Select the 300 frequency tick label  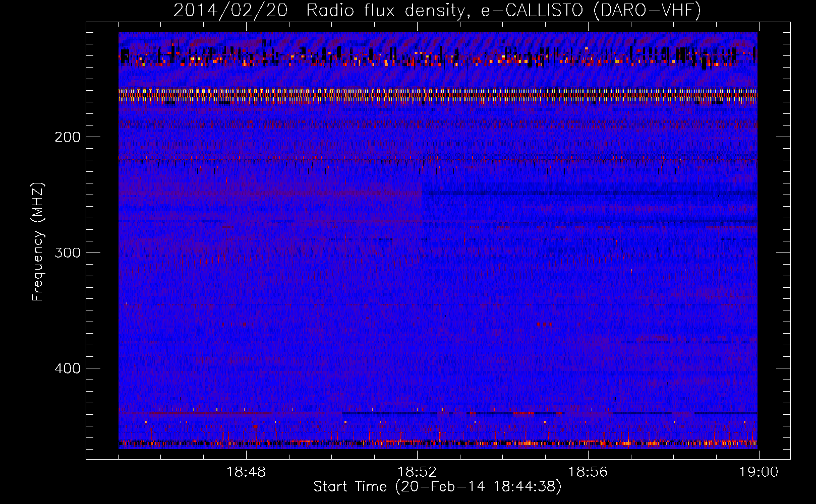[x=68, y=253]
